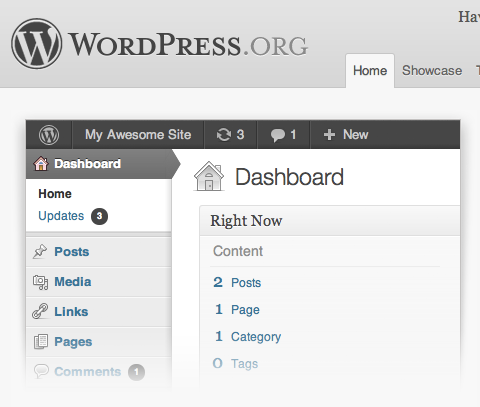
Task: Click the 1 comment count in admin bar
Action: pyautogui.click(x=293, y=135)
